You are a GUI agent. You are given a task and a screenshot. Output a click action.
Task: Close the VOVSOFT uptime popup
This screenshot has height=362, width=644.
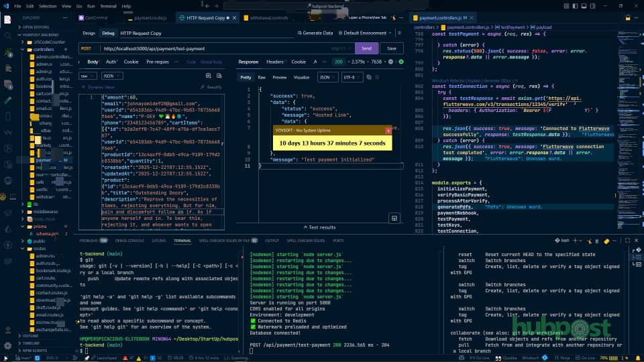click(388, 131)
